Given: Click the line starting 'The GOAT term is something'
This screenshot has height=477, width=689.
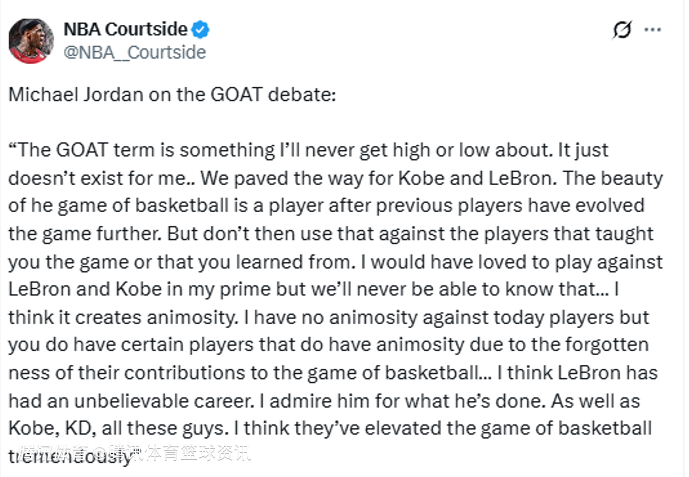Looking at the screenshot, I should (x=322, y=150).
